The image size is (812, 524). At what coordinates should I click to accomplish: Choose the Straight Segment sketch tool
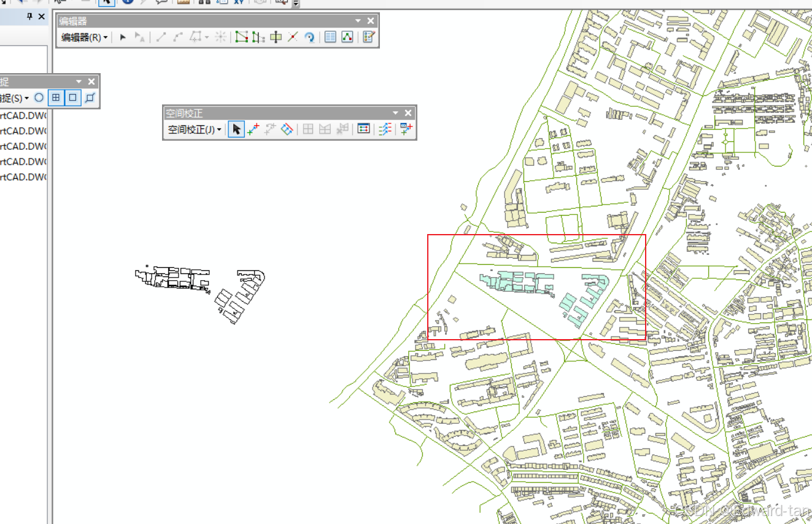pos(161,37)
